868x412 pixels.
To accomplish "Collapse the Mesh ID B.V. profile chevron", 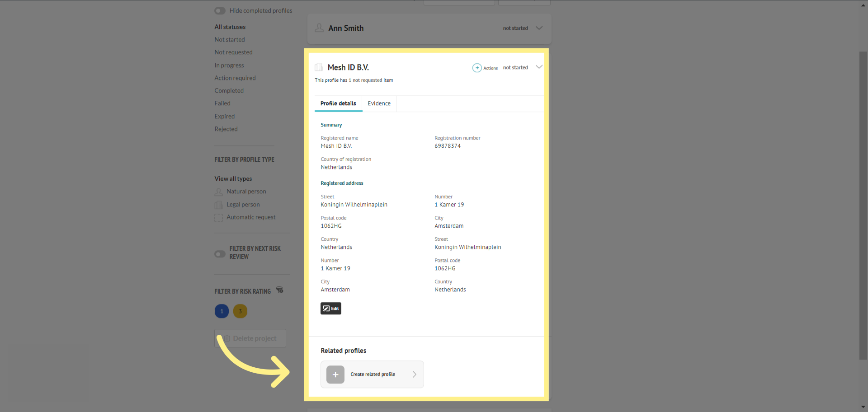I will 539,66.
